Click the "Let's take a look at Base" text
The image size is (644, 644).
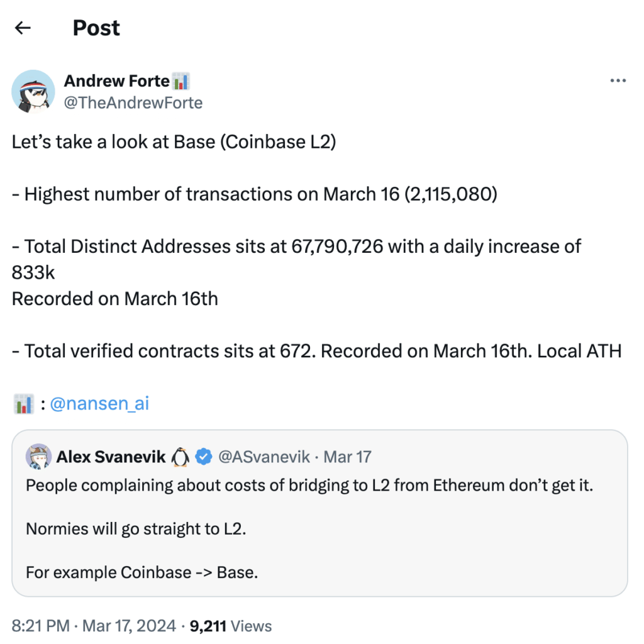point(174,142)
